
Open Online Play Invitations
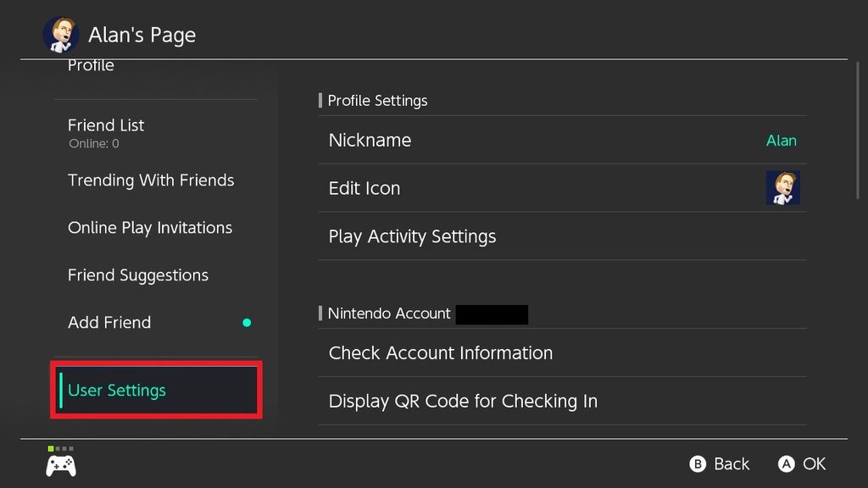[149, 227]
